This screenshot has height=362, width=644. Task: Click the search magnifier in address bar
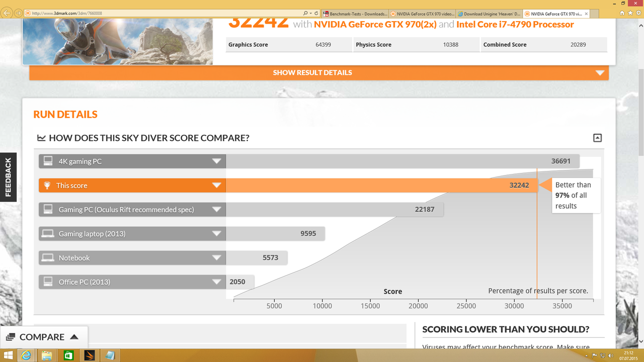[x=305, y=13]
